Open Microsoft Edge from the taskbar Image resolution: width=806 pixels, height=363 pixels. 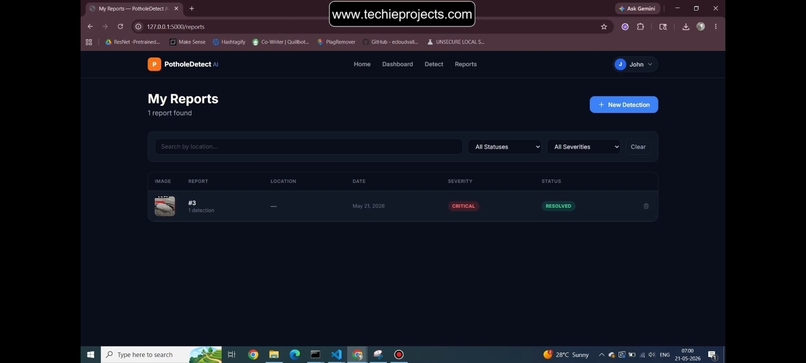(295, 355)
